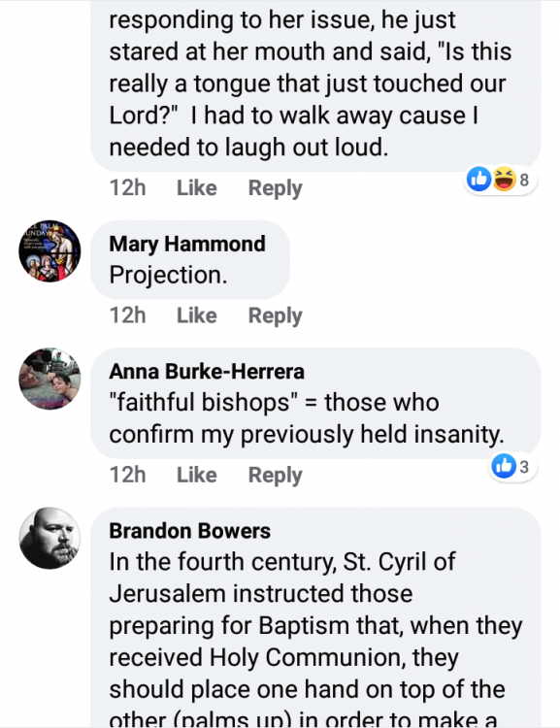
Task: View the 8 reactions count on top comment
Action: (524, 180)
